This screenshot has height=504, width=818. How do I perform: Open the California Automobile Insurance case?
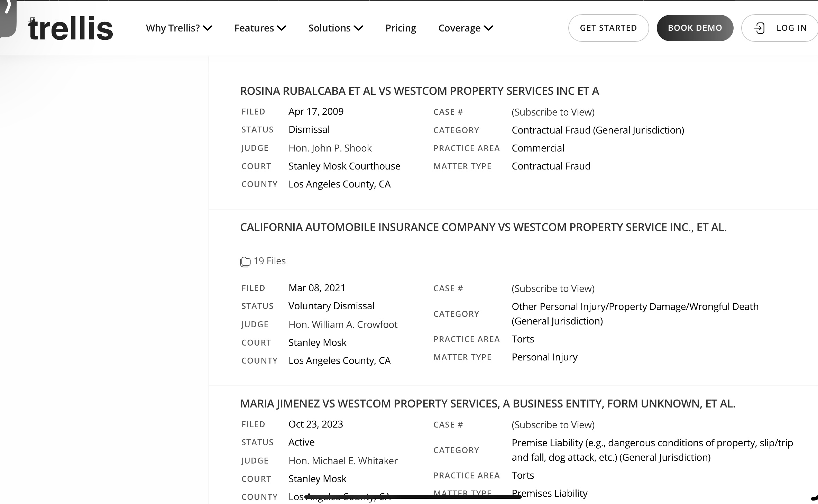[x=483, y=227]
